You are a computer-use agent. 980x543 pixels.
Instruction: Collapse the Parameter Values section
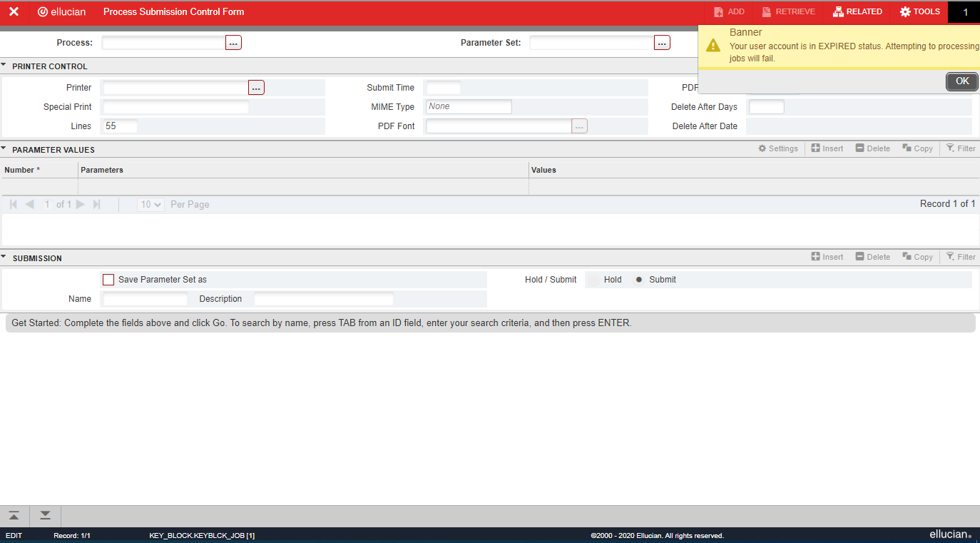tap(4, 149)
